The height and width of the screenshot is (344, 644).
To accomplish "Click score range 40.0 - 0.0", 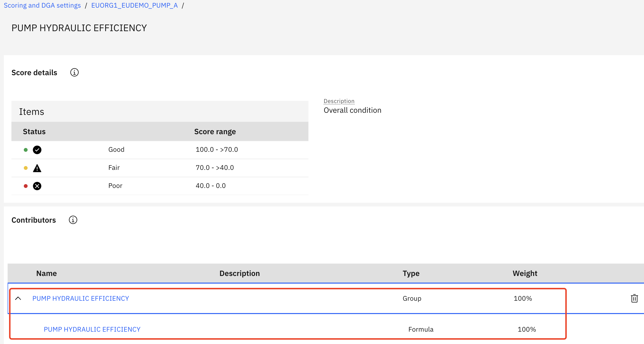I will pyautogui.click(x=210, y=186).
